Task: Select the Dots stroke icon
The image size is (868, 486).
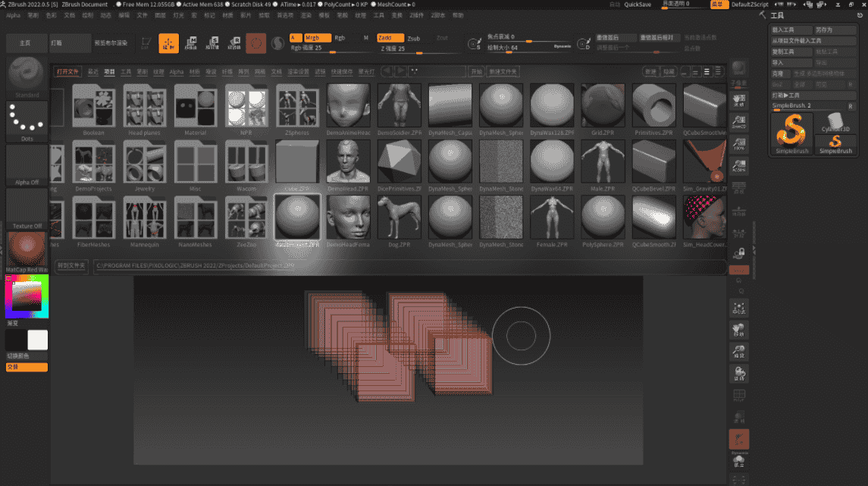Action: tap(27, 121)
